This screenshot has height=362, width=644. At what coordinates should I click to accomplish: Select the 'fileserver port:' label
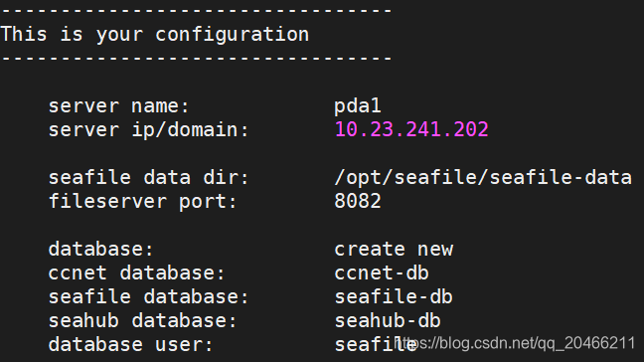143,202
